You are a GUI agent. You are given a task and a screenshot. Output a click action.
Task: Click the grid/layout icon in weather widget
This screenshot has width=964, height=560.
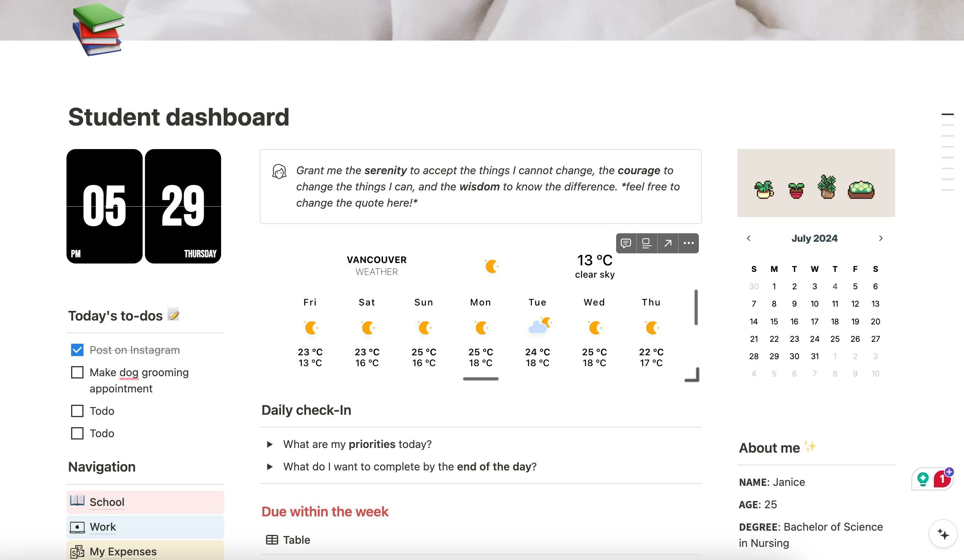[x=646, y=243]
